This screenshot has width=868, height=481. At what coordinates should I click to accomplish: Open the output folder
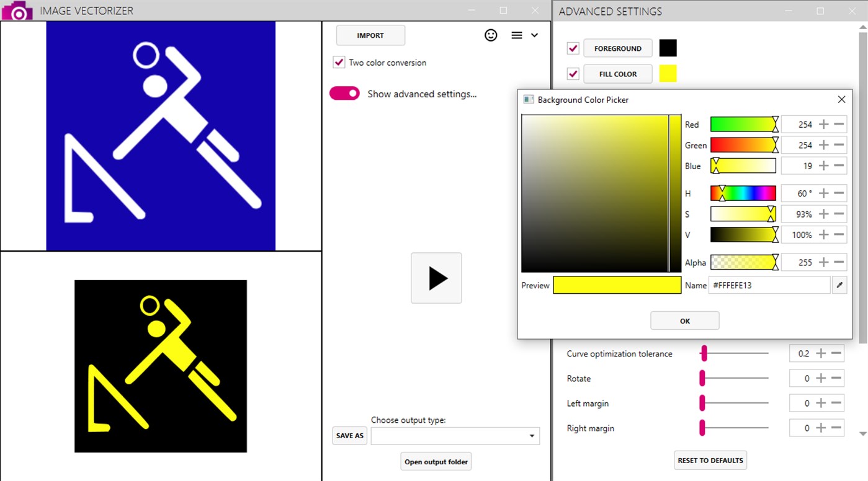[x=436, y=461]
